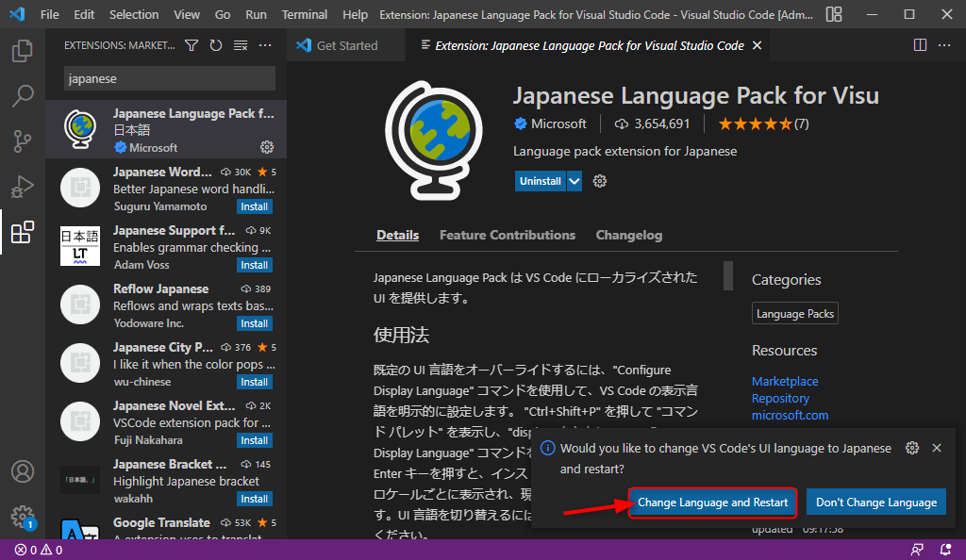Open the Run menu
Image resolution: width=966 pixels, height=560 pixels.
click(x=256, y=14)
